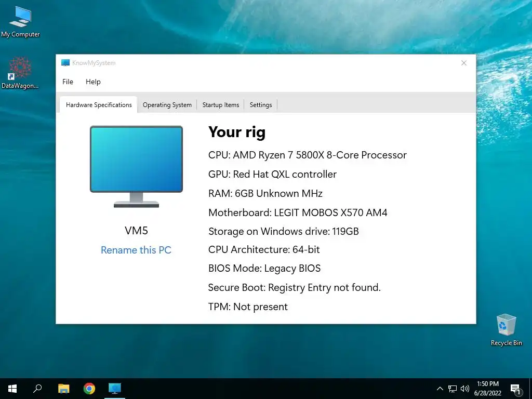Open the Recycle Bin icon
This screenshot has width=532, height=399.
click(x=506, y=330)
